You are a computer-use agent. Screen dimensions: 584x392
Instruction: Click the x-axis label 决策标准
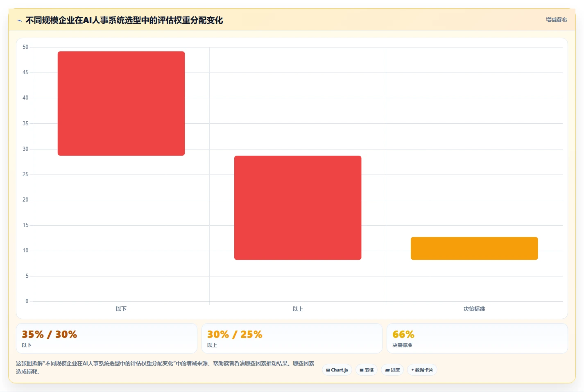coord(474,309)
